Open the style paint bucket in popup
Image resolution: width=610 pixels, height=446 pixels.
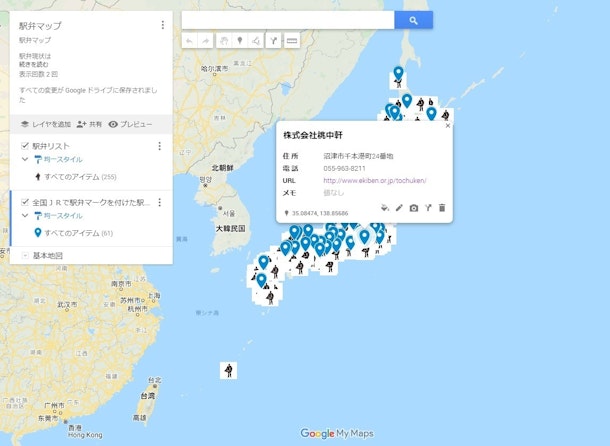point(384,208)
